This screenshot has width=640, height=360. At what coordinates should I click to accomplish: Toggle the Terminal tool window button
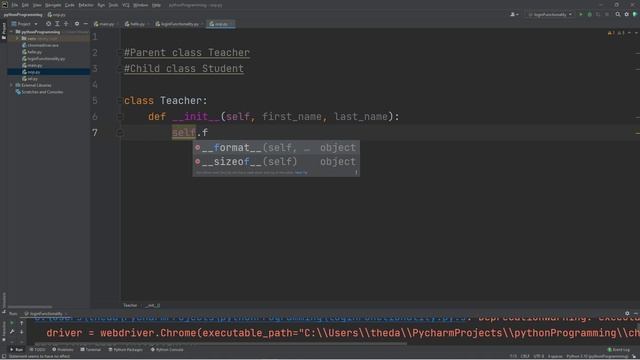click(91, 350)
